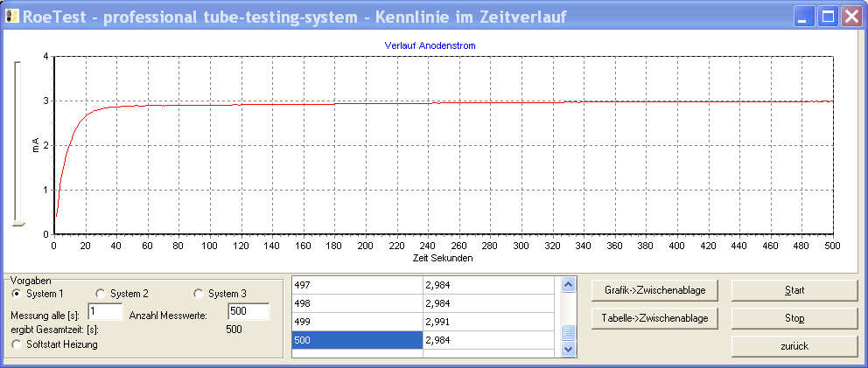Screen dimensions: 868x368
Task: Focus the Messung alle [s] input field
Action: tap(105, 311)
